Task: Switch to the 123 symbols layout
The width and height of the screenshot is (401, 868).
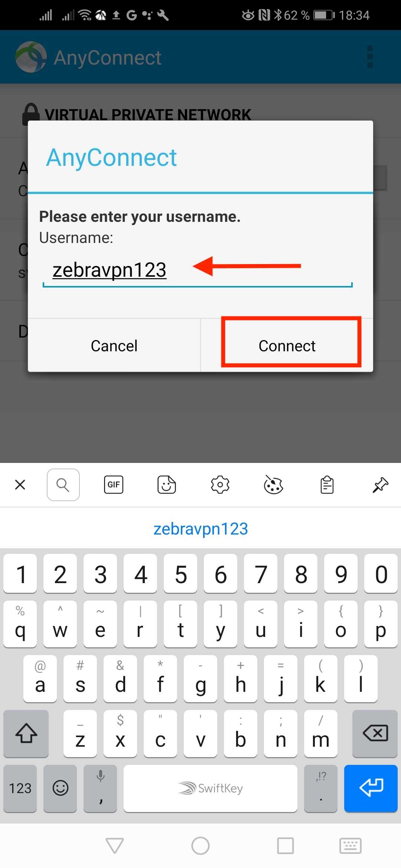Action: pyautogui.click(x=20, y=788)
